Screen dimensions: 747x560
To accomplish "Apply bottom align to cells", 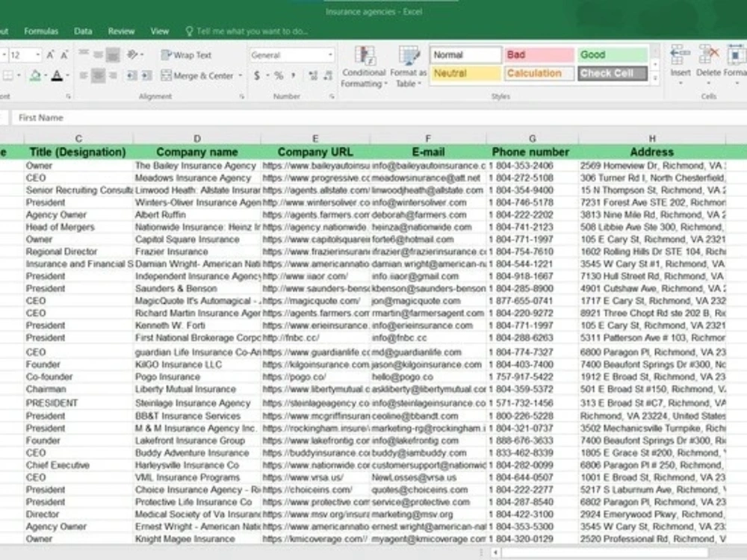I will tap(113, 55).
